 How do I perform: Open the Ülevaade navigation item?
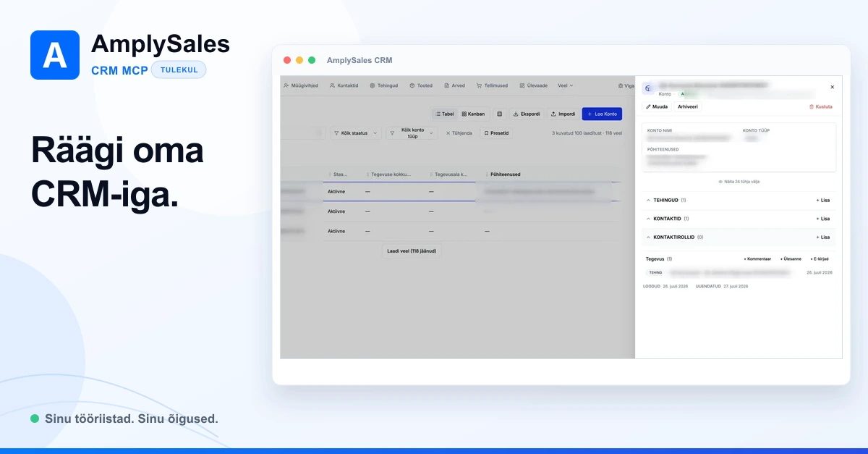(534, 85)
